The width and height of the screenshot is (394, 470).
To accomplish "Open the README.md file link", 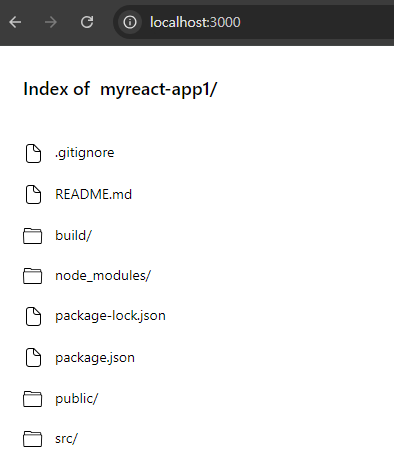I will (94, 194).
